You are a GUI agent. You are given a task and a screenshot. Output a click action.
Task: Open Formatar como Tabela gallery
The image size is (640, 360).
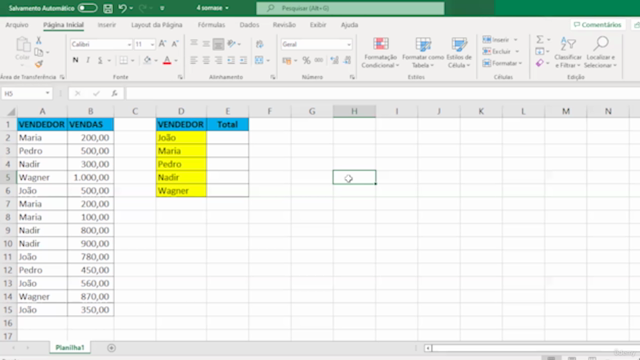click(422, 52)
